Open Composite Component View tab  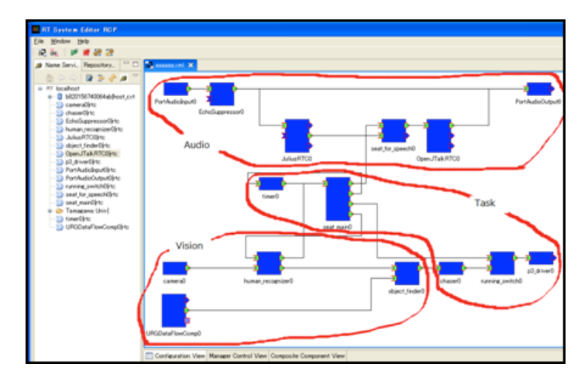coord(308,355)
